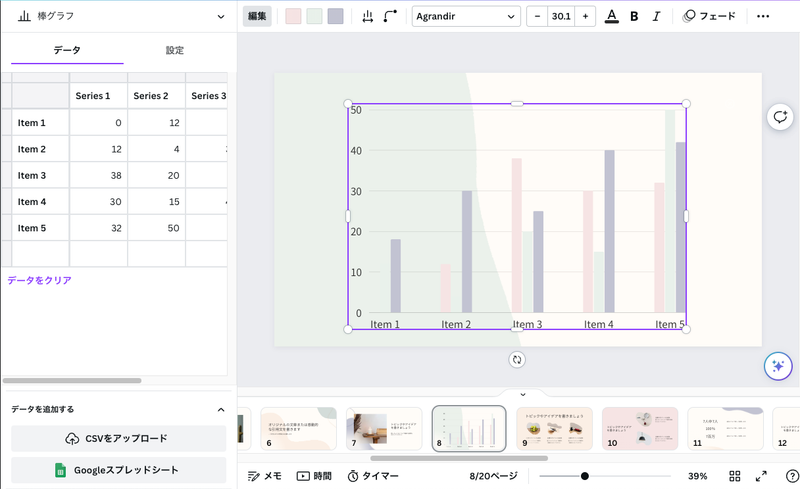Switch to the 設定 tab
Viewport: 800px width, 489px height.
[x=174, y=50]
